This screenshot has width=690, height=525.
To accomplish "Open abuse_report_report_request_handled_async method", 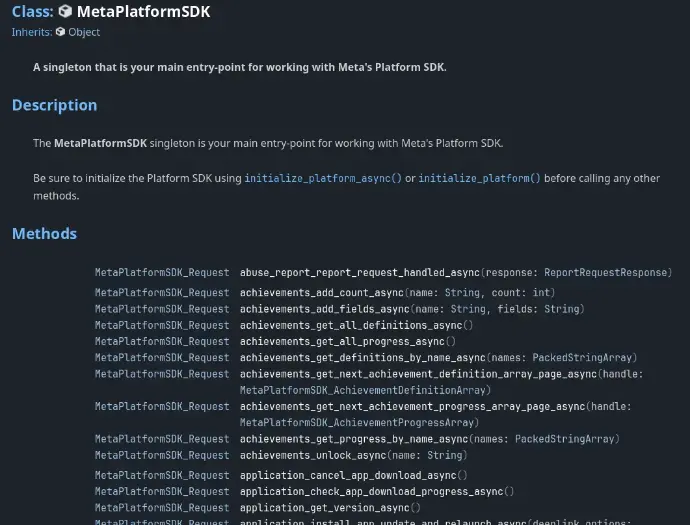I will [360, 272].
